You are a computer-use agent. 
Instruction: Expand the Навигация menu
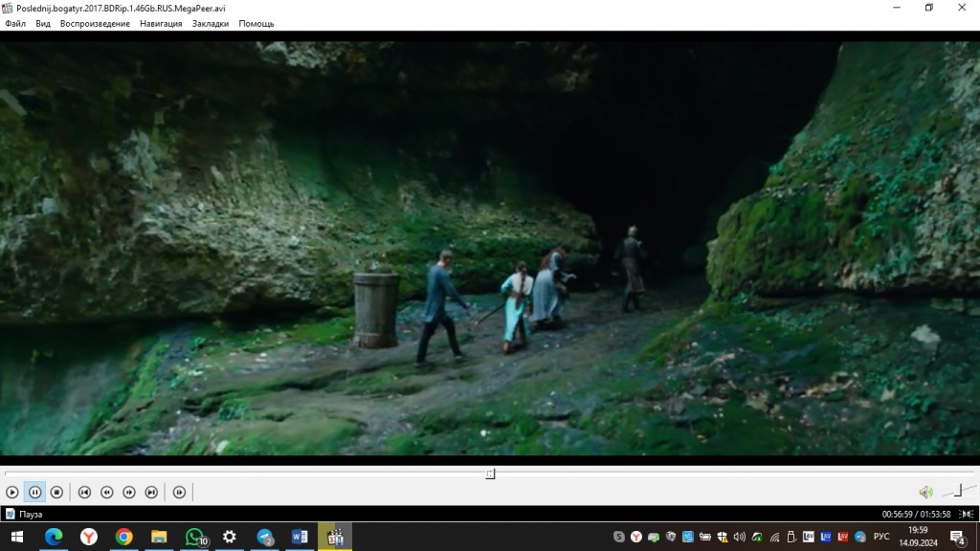[x=161, y=24]
